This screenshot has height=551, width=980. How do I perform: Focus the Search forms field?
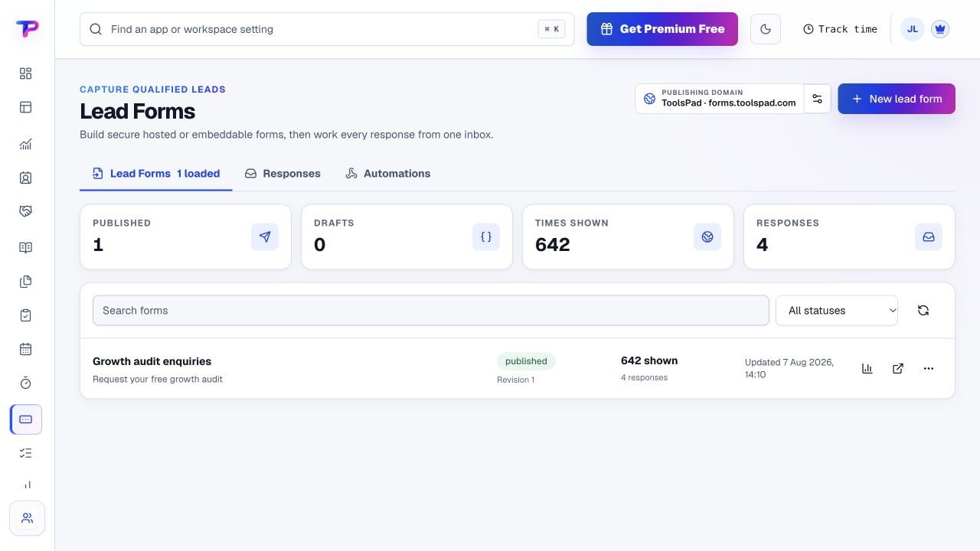click(431, 310)
